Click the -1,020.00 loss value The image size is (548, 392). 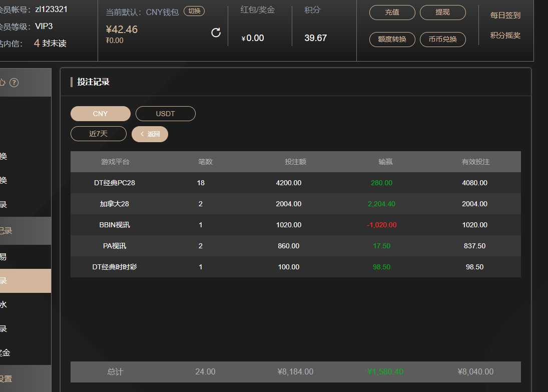point(382,225)
